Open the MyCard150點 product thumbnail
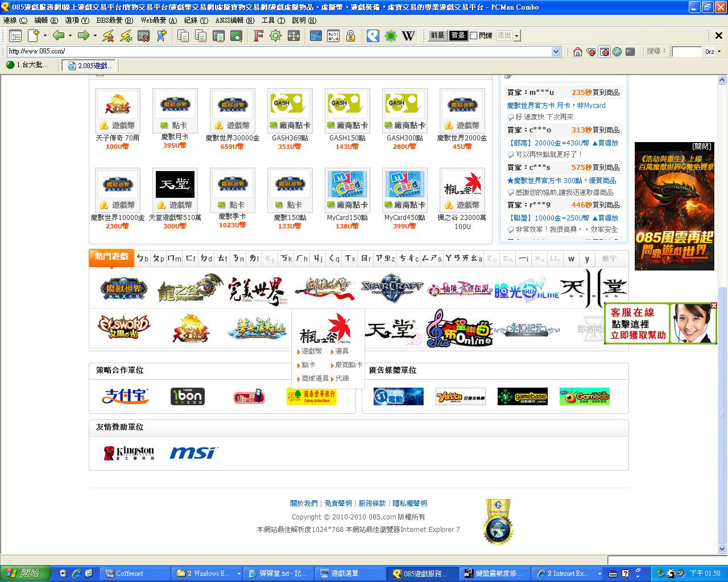This screenshot has height=582, width=728. click(347, 190)
